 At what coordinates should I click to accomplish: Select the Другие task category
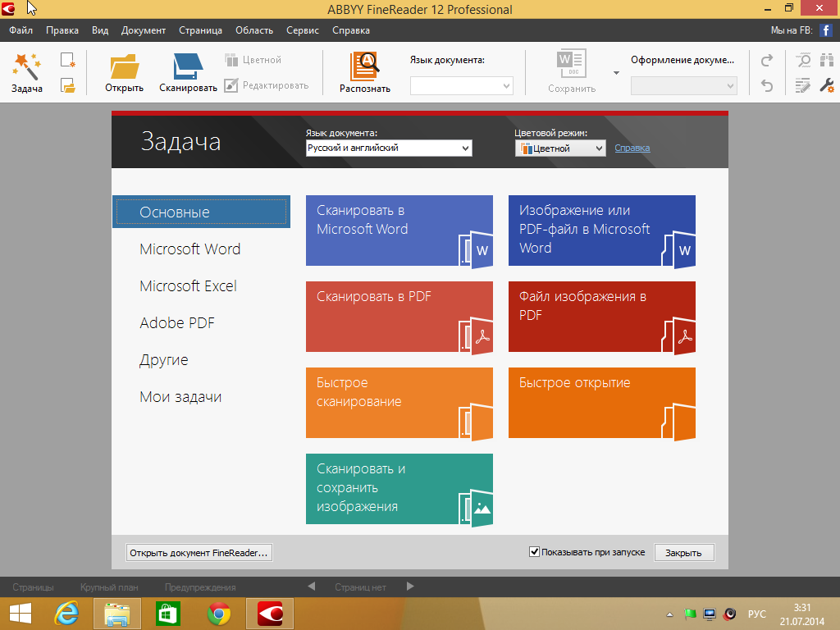(164, 360)
